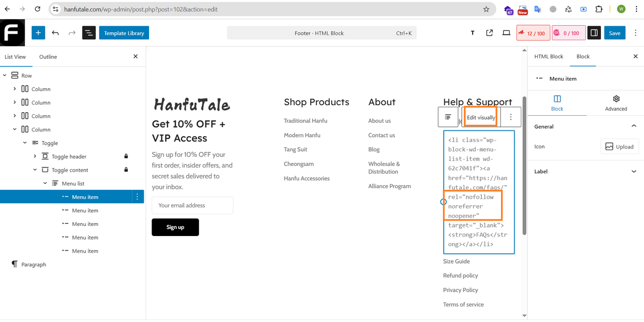The image size is (644, 322).
Task: Open the Traditional Hanfu link
Action: [x=306, y=121]
